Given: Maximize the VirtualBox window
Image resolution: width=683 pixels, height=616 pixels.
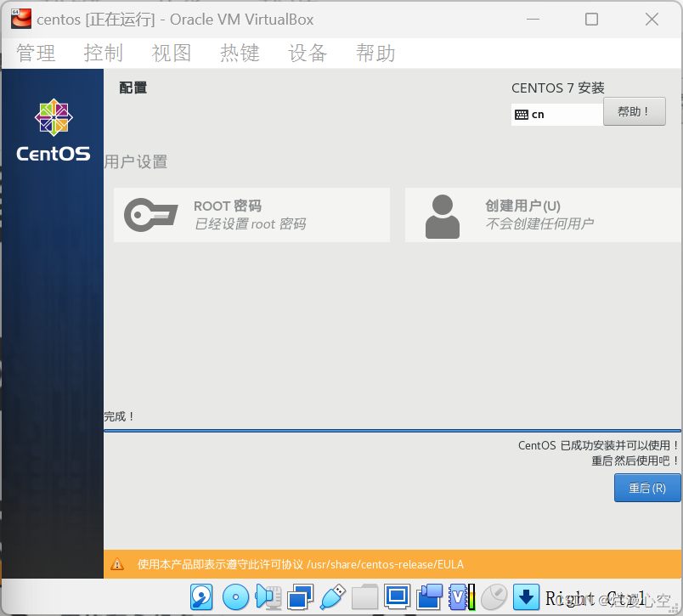Looking at the screenshot, I should point(591,20).
